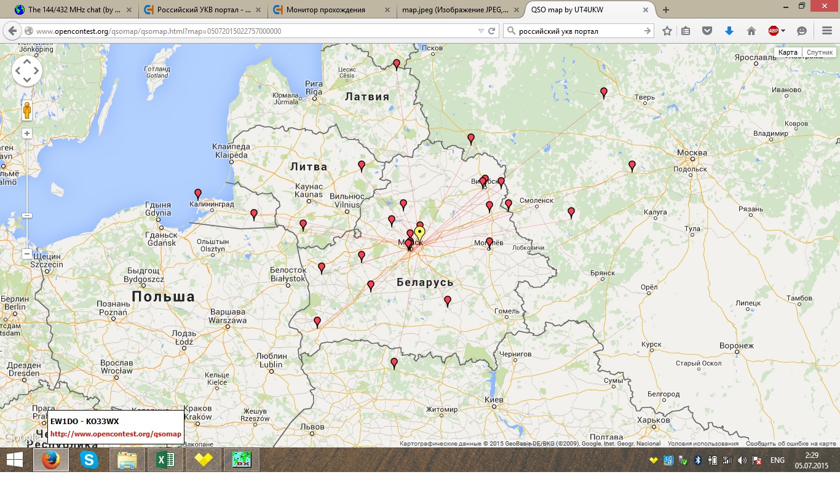The height and width of the screenshot is (504, 840).
Task: Go to the Firefox home page icon
Action: coord(751,31)
